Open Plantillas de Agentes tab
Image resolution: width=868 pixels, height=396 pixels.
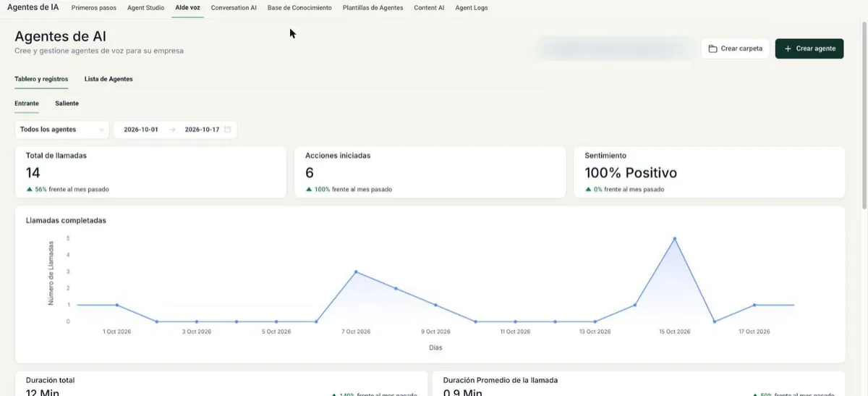pos(373,8)
